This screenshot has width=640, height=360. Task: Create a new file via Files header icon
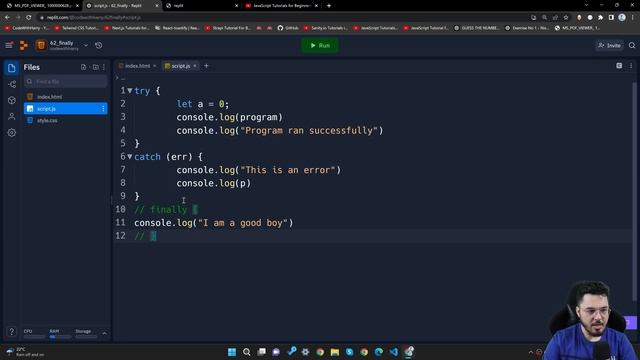point(84,67)
